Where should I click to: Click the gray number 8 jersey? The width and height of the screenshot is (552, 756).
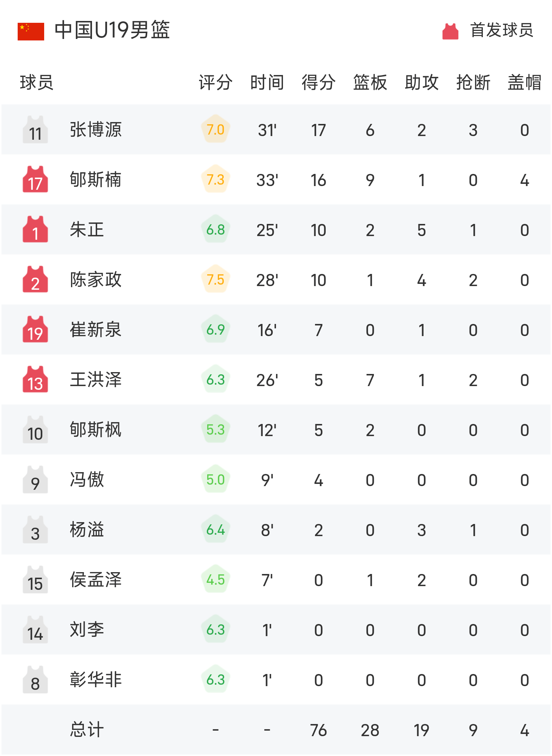[x=35, y=680]
